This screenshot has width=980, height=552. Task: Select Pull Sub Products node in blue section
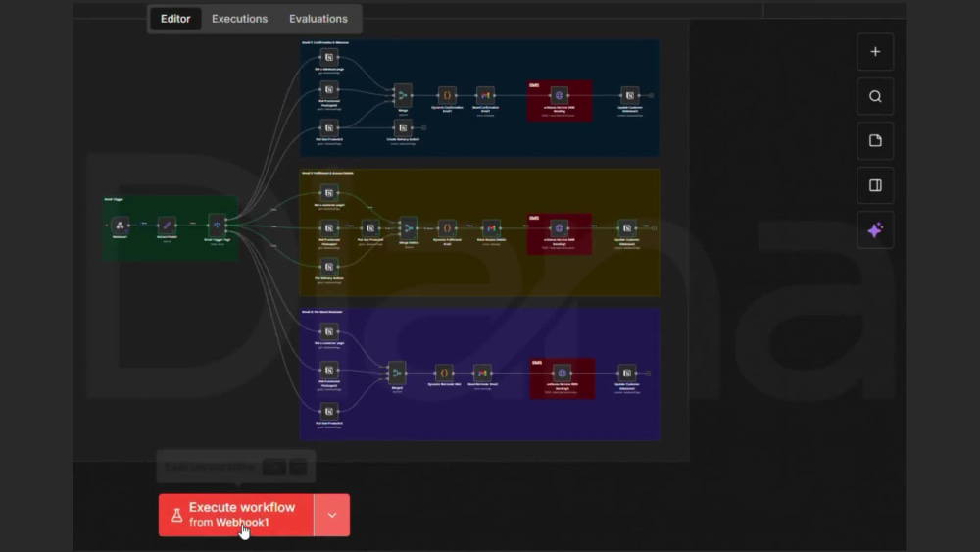pos(329,128)
